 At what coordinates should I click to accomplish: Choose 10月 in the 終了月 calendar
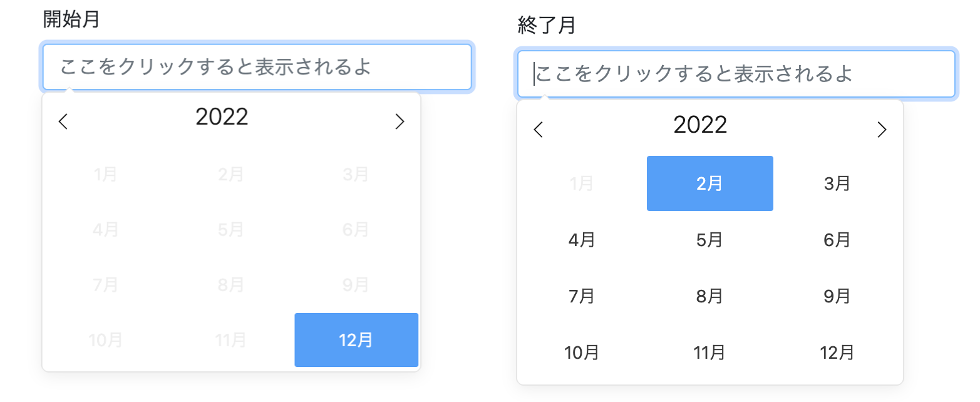pos(582,353)
